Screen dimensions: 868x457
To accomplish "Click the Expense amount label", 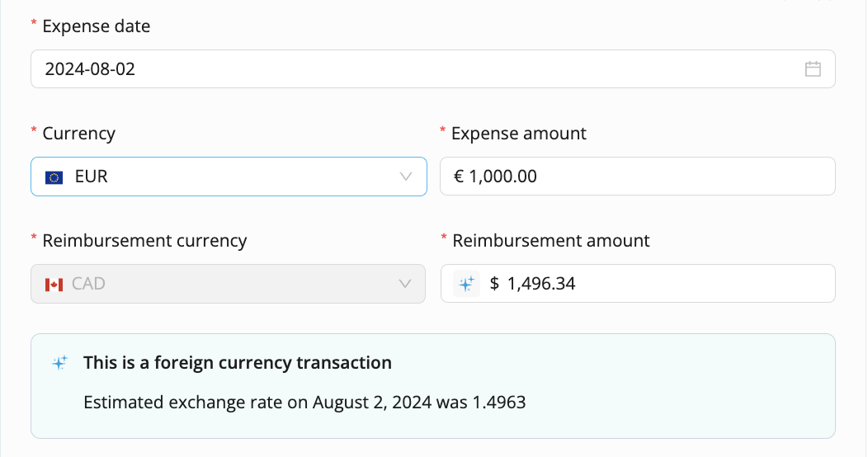I will 519,134.
